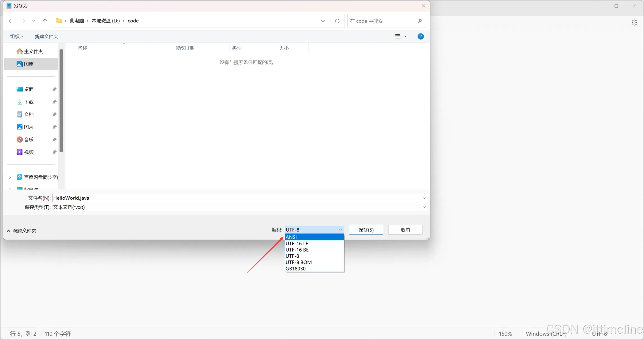Choose ANSI in the encoding list

tap(314, 237)
